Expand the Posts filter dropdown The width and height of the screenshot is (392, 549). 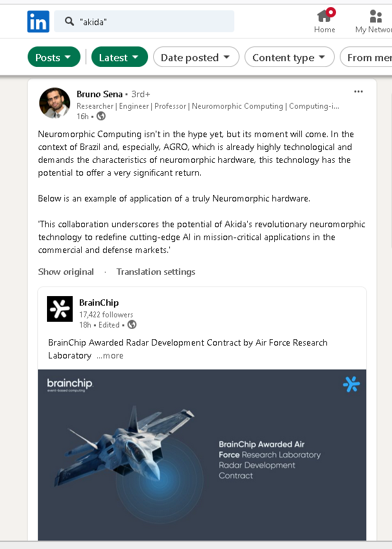coord(54,57)
